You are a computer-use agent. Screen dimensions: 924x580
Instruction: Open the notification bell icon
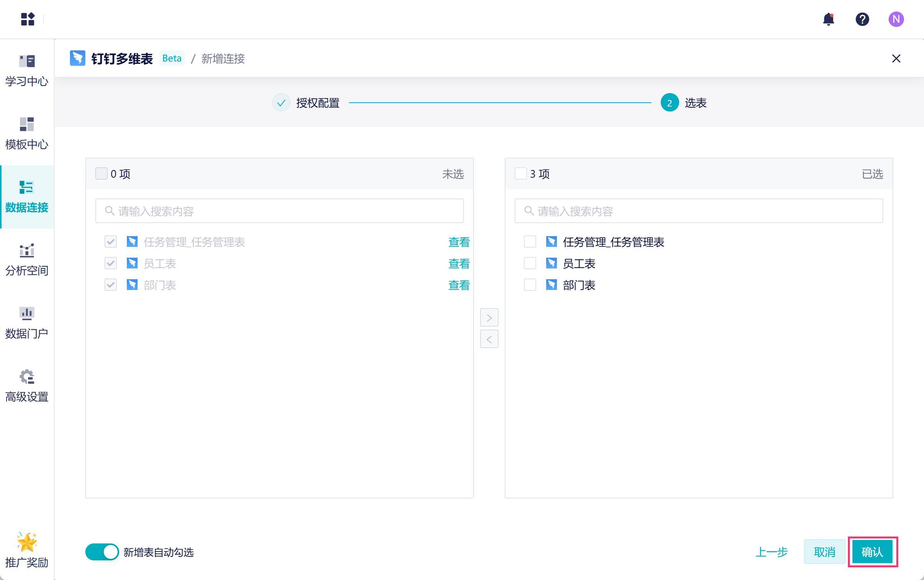(x=828, y=19)
